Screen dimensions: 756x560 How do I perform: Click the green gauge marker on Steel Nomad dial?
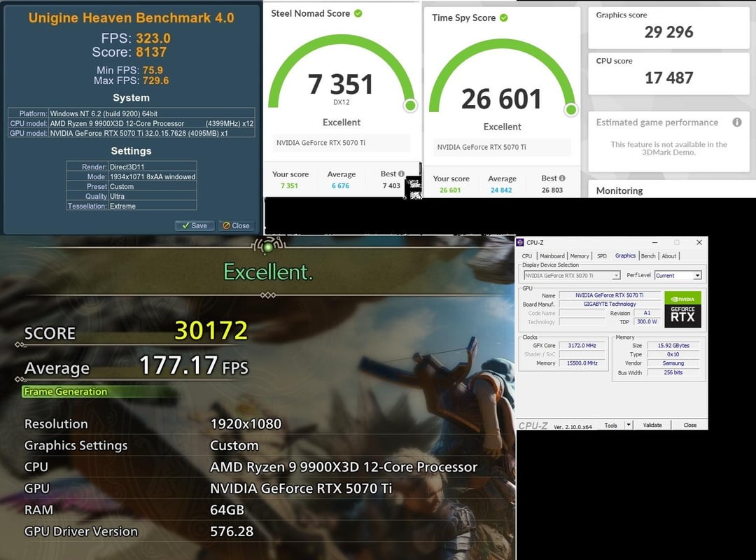(x=410, y=105)
